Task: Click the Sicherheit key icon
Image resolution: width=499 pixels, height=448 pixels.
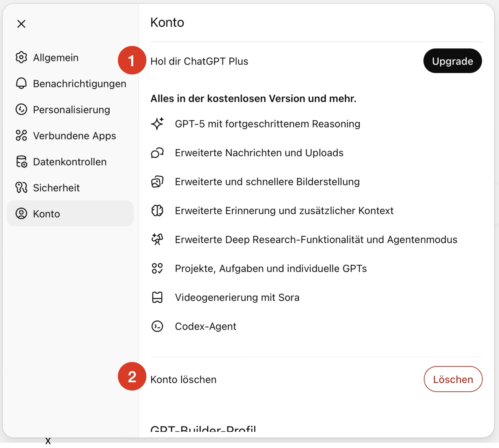Action: (x=21, y=188)
